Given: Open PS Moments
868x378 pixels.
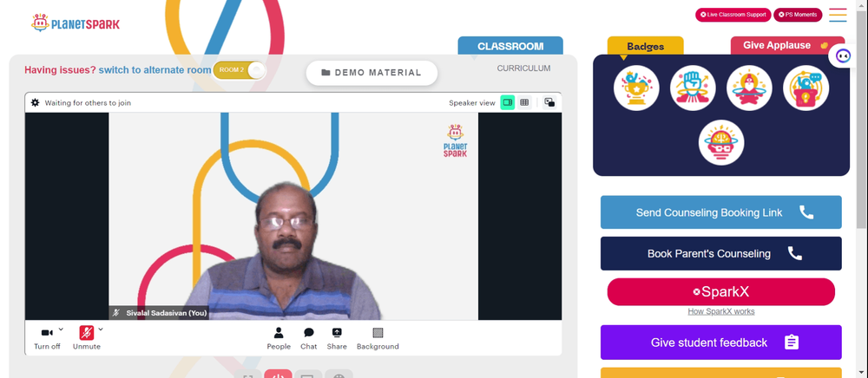Looking at the screenshot, I should pyautogui.click(x=798, y=15).
